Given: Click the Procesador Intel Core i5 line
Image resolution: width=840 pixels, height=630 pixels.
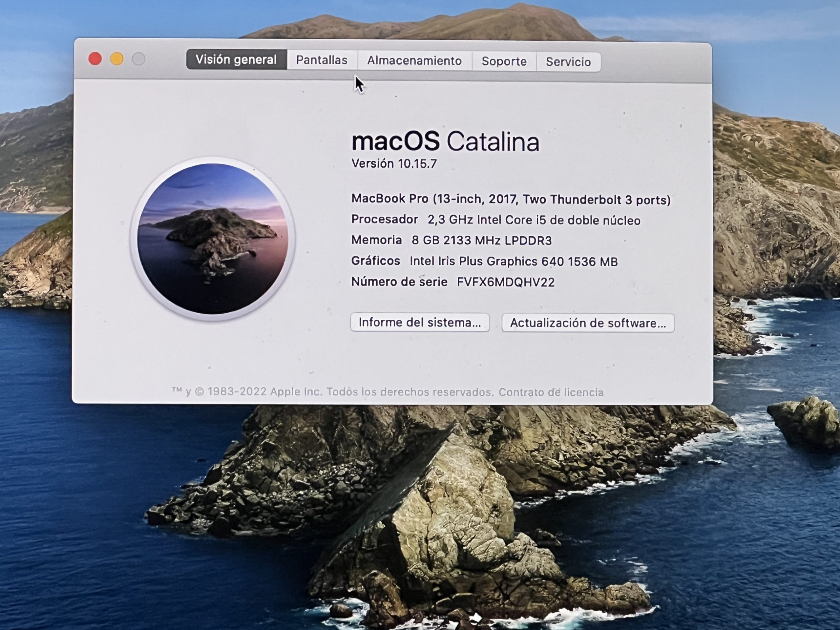Looking at the screenshot, I should point(495,220).
